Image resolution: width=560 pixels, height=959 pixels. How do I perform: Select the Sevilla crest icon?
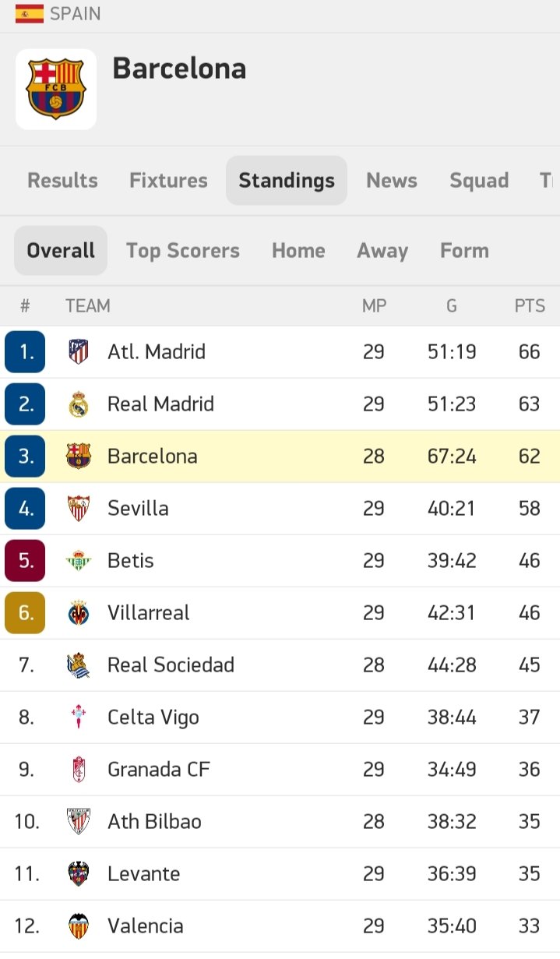78,509
